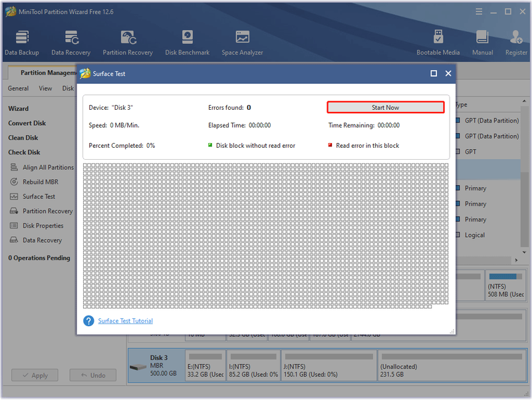Click the down arrow of the partition list scrollbar
Image resolution: width=532 pixels, height=400 pixels.
click(524, 252)
